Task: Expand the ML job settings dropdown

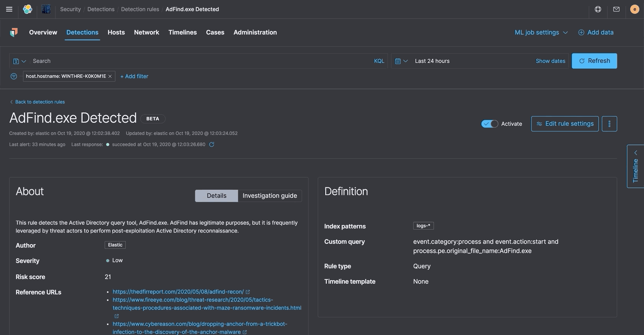Action: pyautogui.click(x=541, y=33)
